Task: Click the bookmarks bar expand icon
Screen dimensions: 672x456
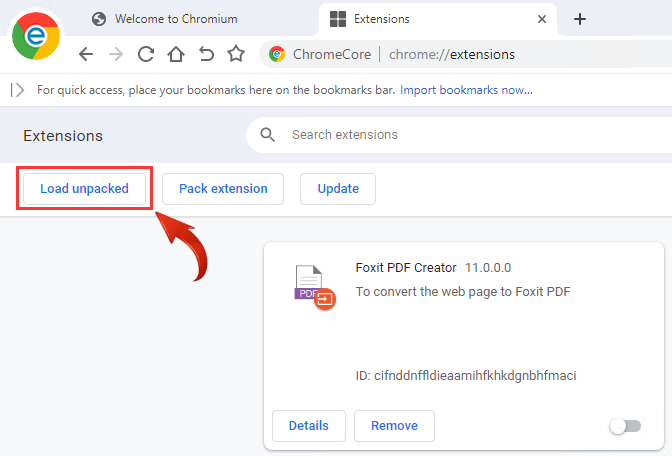Action: click(x=17, y=90)
